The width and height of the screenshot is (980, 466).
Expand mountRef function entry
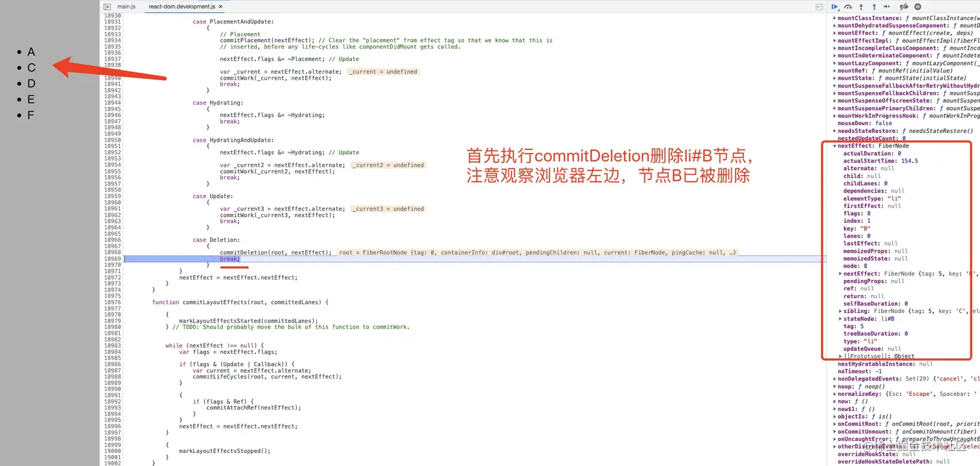coord(835,71)
